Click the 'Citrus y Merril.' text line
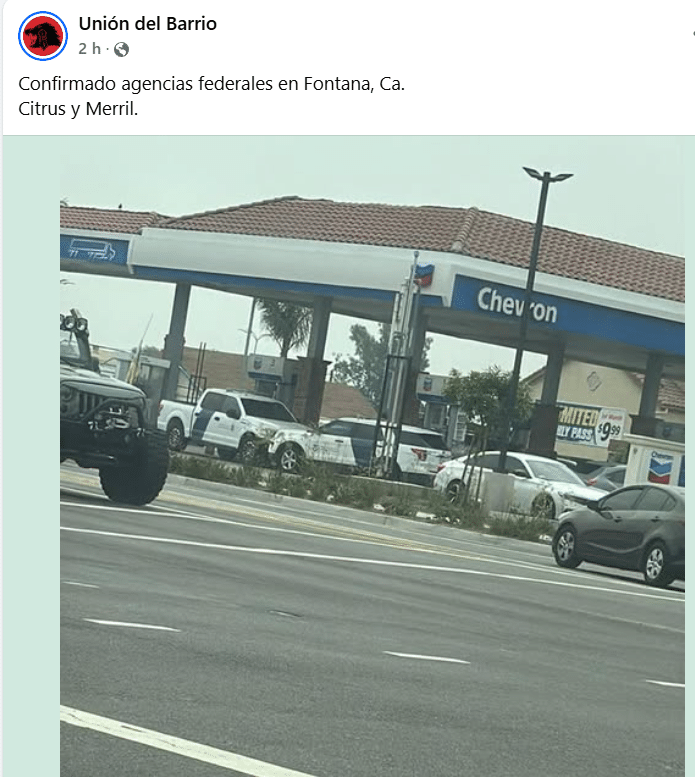695x777 pixels. 78,109
